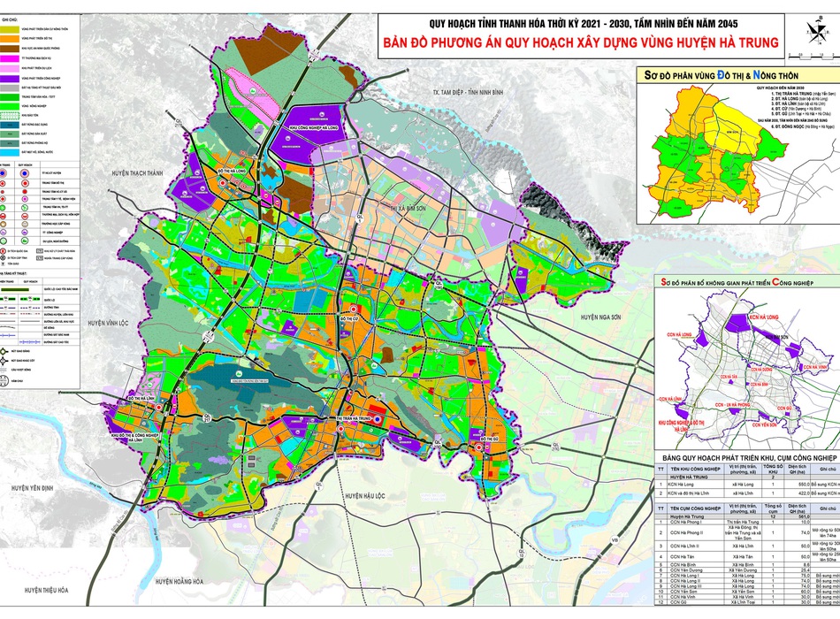Image resolution: width=840 pixels, height=619 pixels.
Task: Click the bright green 'Vùng nông nghiệp' swatch
Action: tap(10, 106)
